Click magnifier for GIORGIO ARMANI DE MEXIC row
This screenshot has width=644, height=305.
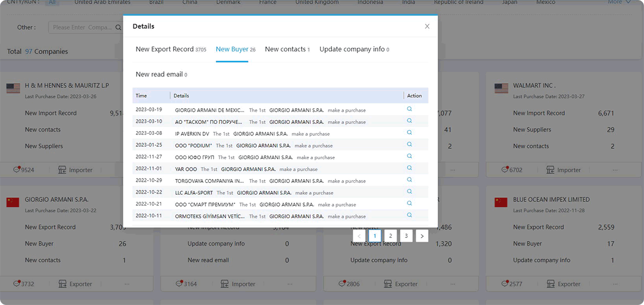click(410, 109)
